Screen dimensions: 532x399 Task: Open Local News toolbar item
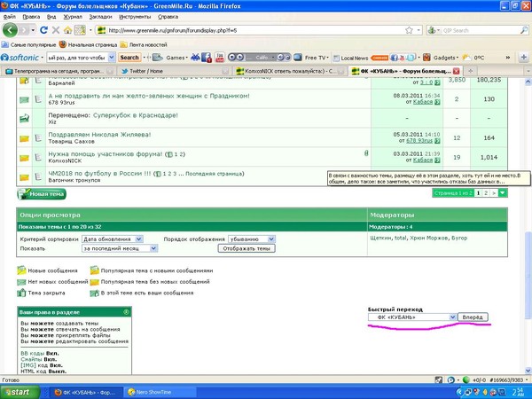[350, 58]
